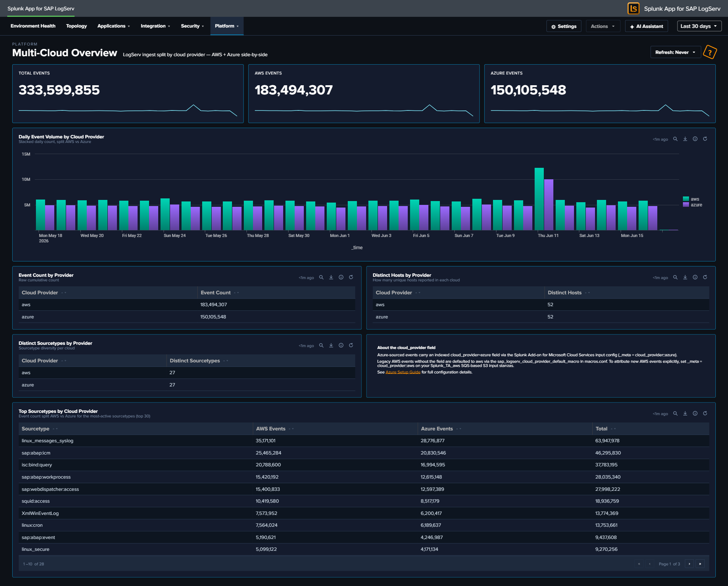Viewport: 728px width, 586px height.
Task: Download Event Count by Provider results
Action: [x=331, y=278]
